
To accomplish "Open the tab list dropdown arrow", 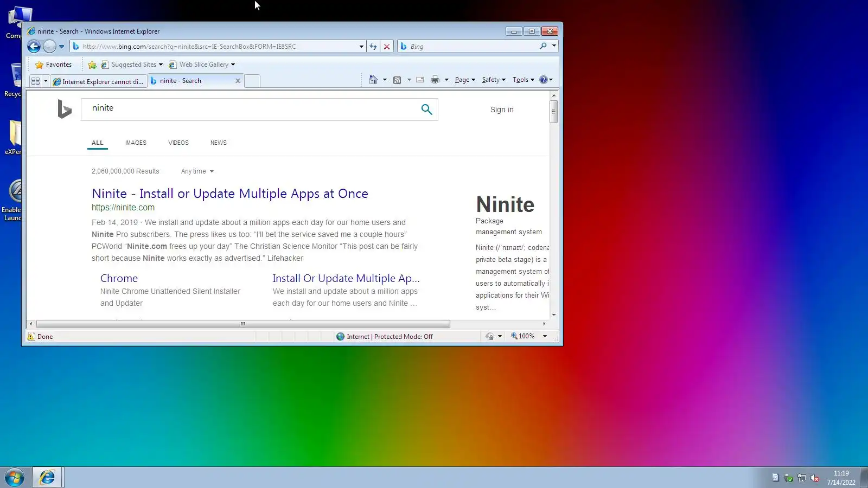I will 46,81.
